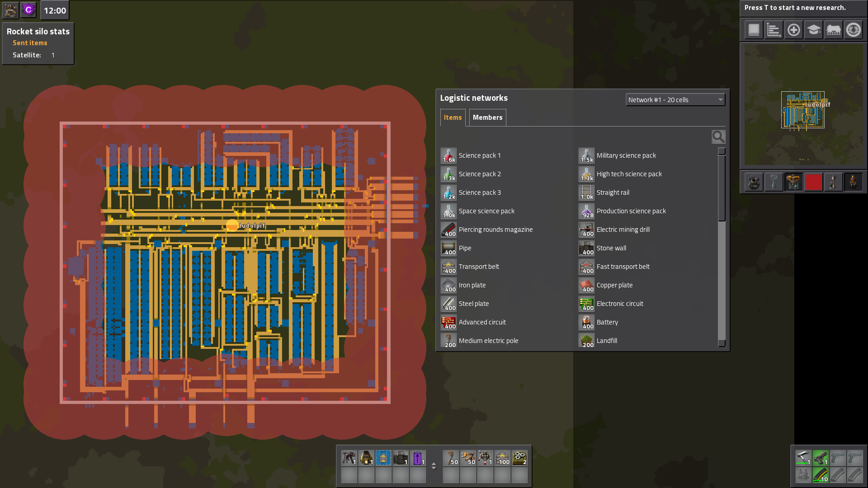Click the Science pack 1 flask icon
The height and width of the screenshot is (488, 868).
(x=448, y=155)
